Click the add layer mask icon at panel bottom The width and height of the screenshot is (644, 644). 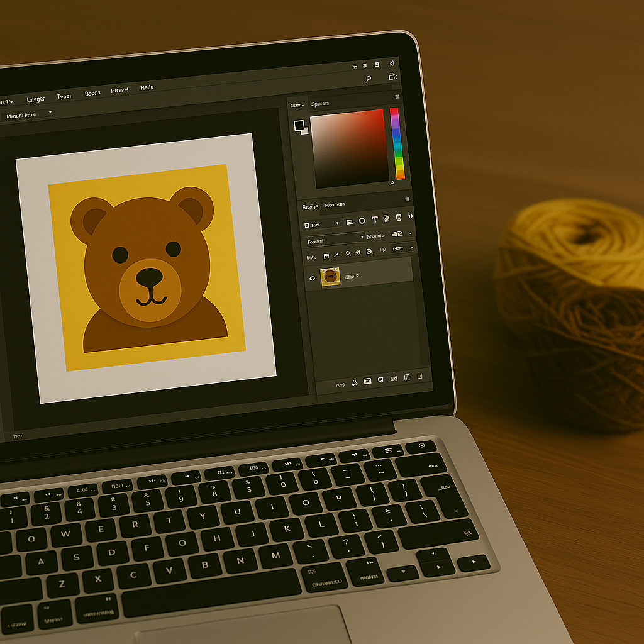[x=367, y=382]
